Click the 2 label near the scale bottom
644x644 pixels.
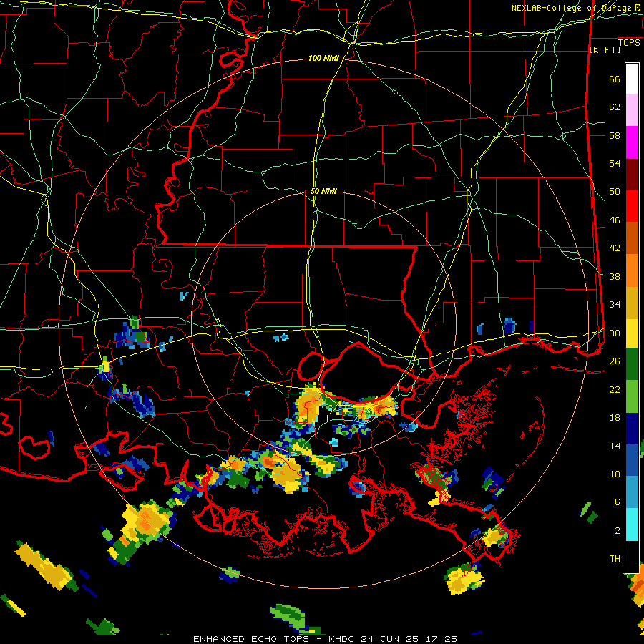[618, 531]
